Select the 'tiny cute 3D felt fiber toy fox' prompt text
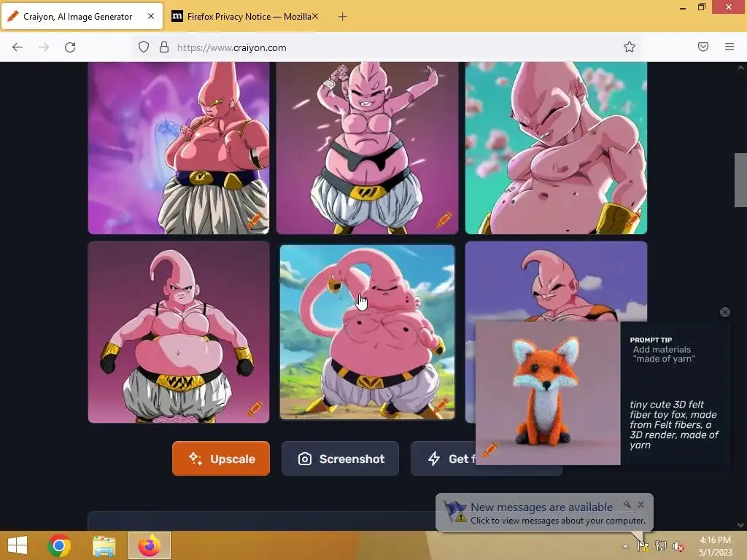Viewport: 747px width, 560px height. pos(674,425)
